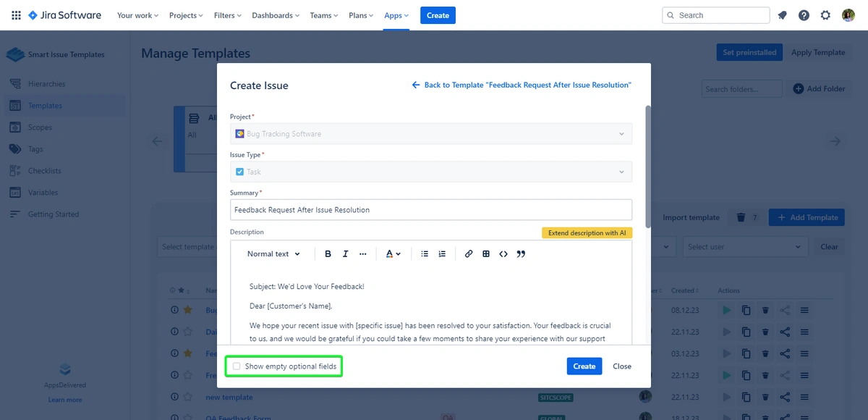Screen dimensions: 868x420
Task: Open the user profile avatar
Action: click(x=848, y=15)
